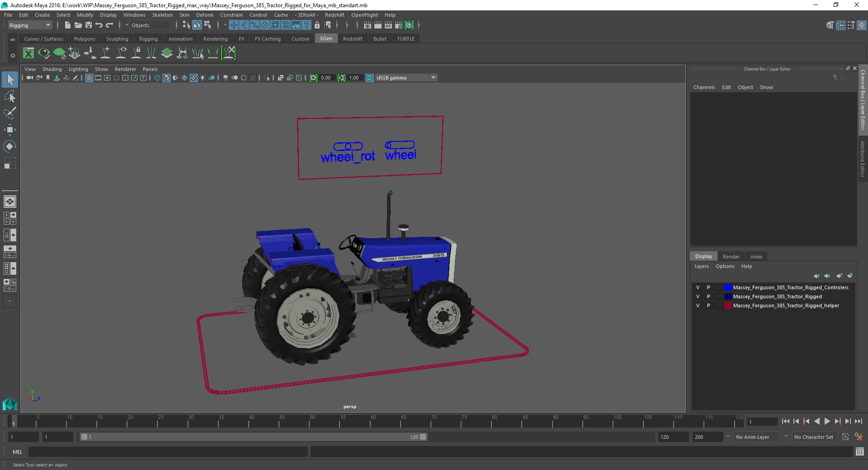The height and width of the screenshot is (470, 868).
Task: Open render settings clapboard with gear
Action: pyautogui.click(x=399, y=25)
